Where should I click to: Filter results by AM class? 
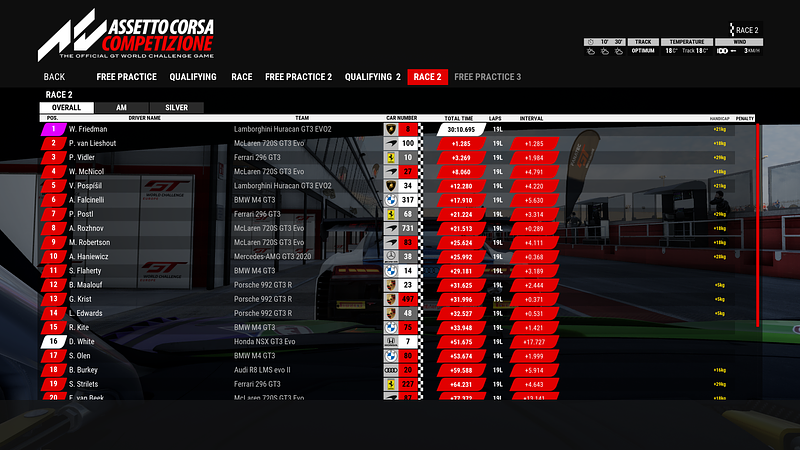(x=121, y=108)
